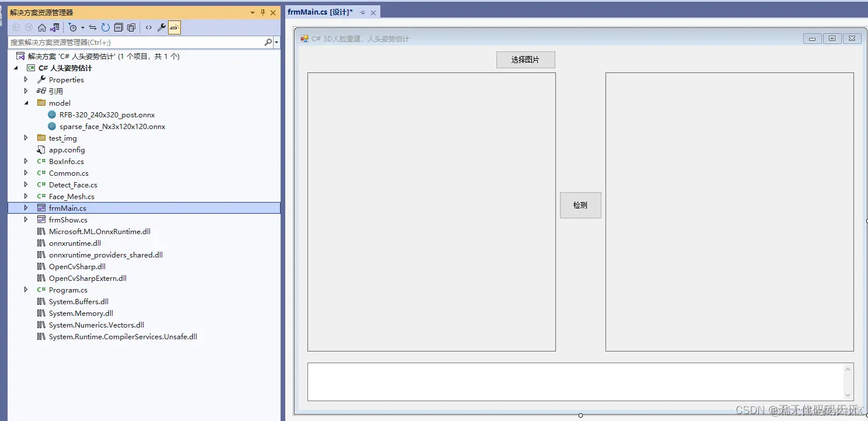Click the forward arrow in Solution Explorer
This screenshot has width=868, height=421.
click(x=29, y=27)
